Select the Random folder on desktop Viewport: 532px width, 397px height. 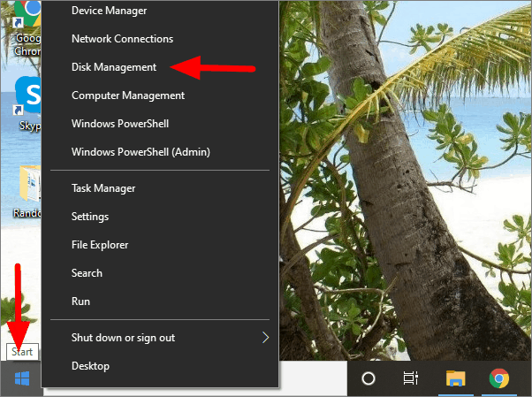click(27, 192)
